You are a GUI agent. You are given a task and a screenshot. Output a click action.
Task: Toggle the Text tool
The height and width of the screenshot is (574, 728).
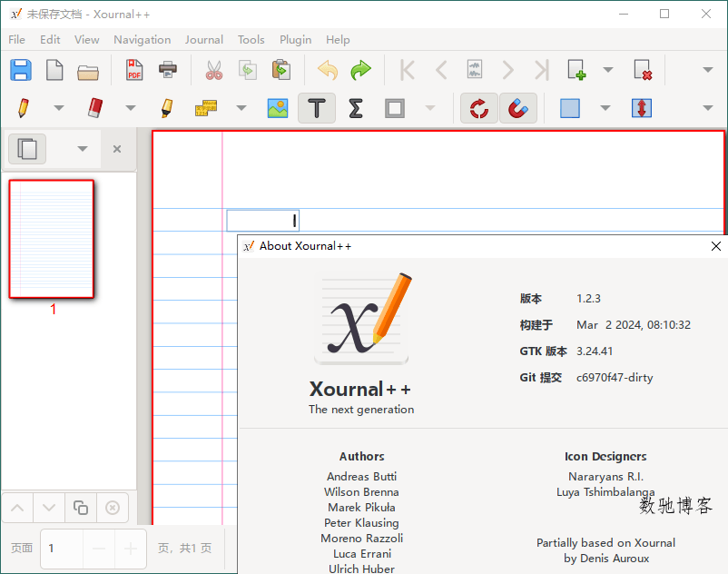coord(317,108)
